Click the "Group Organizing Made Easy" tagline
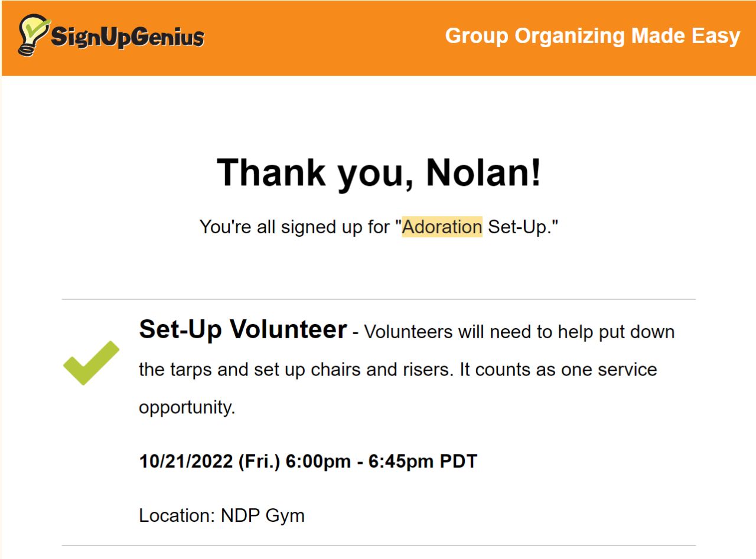Viewport: 756px width, 559px height. 592,36
